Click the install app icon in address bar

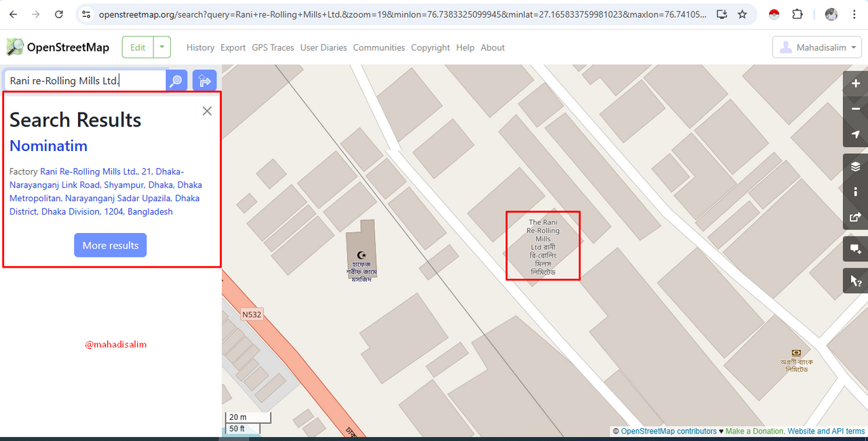(x=722, y=14)
